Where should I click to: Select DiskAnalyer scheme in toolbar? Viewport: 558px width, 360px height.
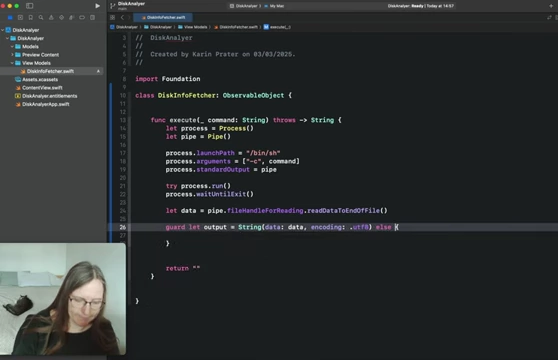(x=244, y=6)
